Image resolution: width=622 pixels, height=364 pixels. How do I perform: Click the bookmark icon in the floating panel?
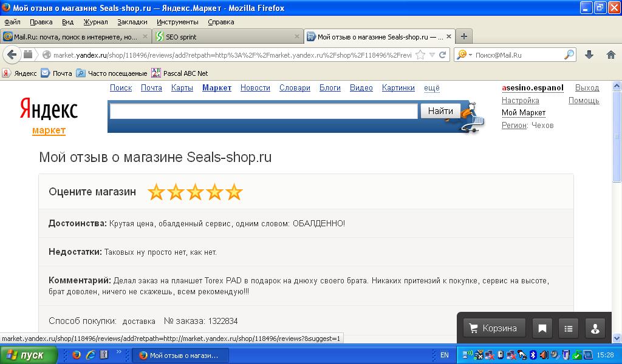pos(542,328)
